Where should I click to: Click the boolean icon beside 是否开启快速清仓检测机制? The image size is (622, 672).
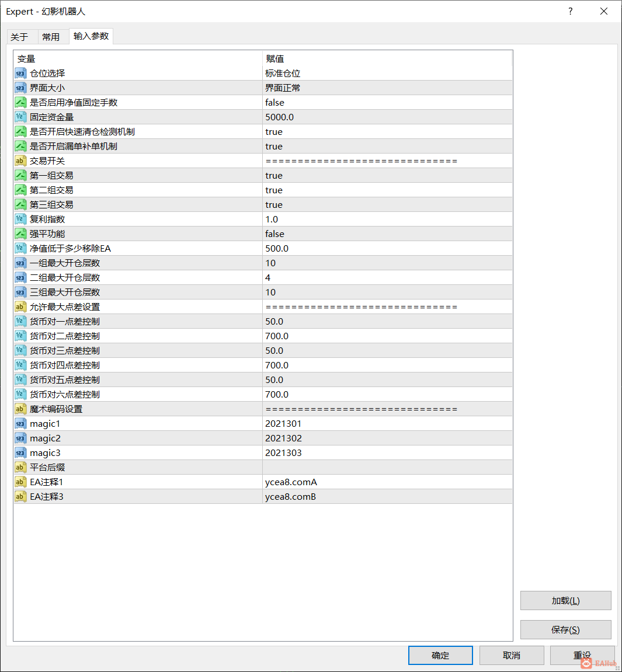point(20,131)
